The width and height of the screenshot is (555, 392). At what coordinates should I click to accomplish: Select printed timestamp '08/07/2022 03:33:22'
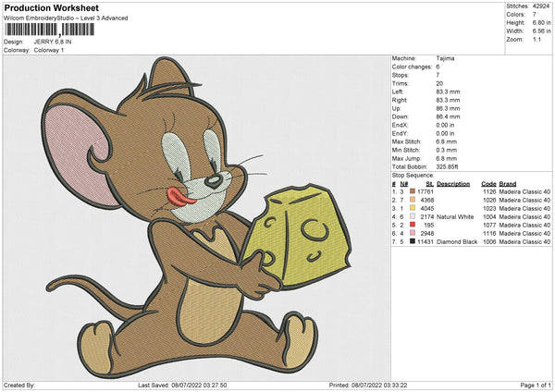(379, 385)
